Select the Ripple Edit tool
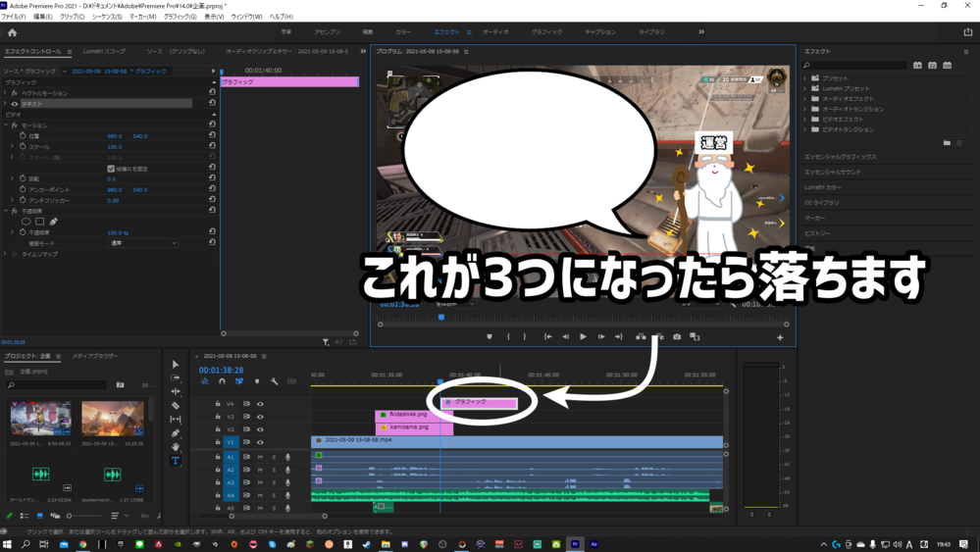 click(176, 391)
